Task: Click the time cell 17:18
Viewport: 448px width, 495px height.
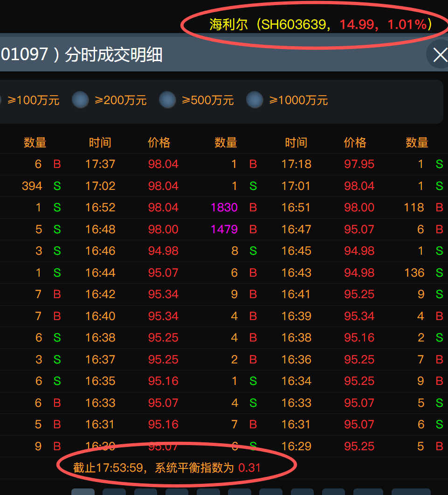Action: pyautogui.click(x=296, y=164)
